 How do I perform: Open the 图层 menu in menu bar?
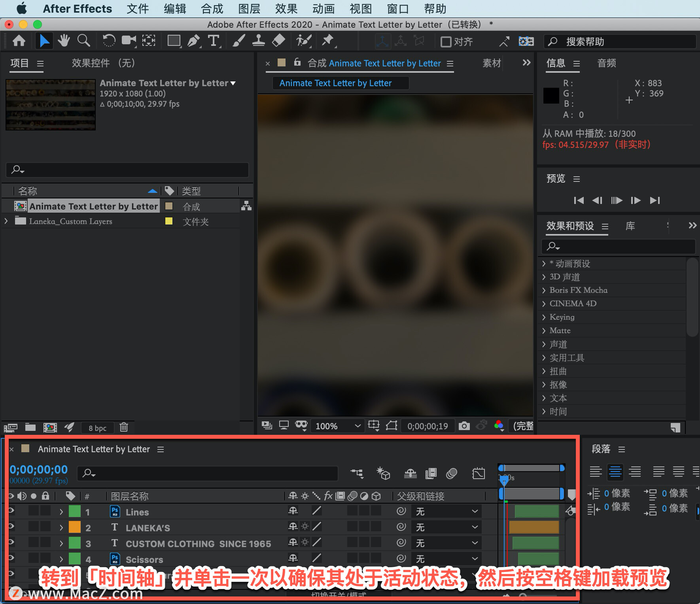click(x=249, y=9)
